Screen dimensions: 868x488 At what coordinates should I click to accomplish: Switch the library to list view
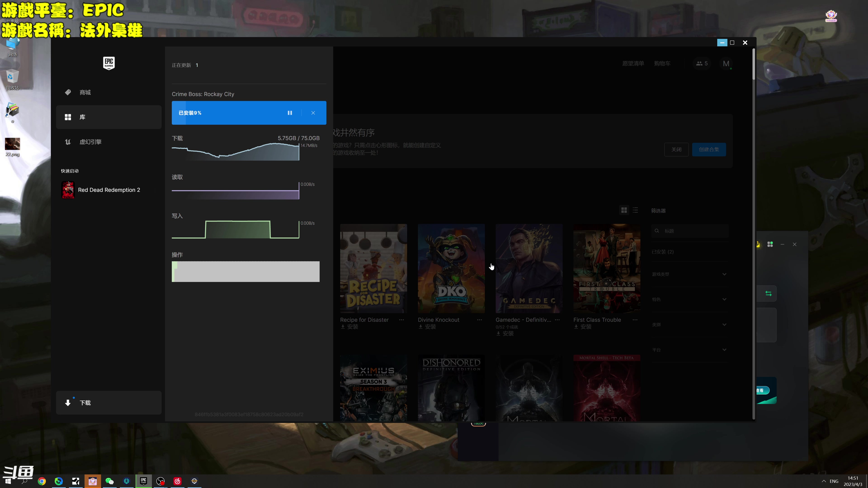(x=635, y=210)
